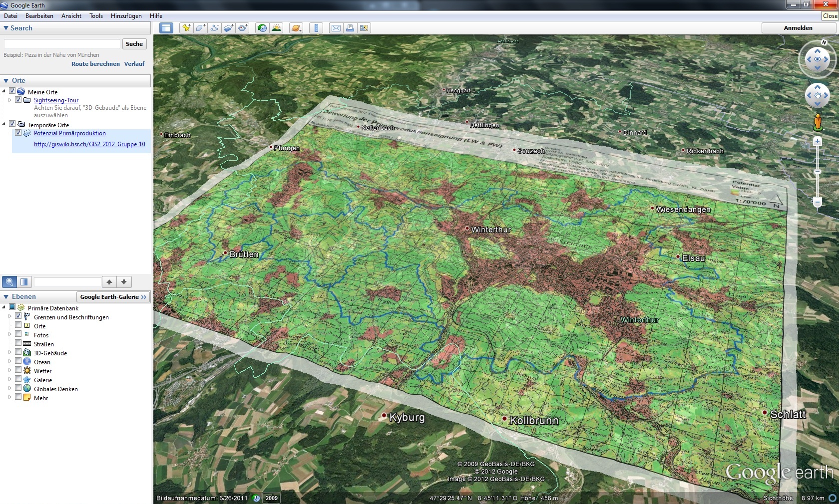Email the current view via the envelope icon
The width and height of the screenshot is (839, 504).
click(336, 28)
